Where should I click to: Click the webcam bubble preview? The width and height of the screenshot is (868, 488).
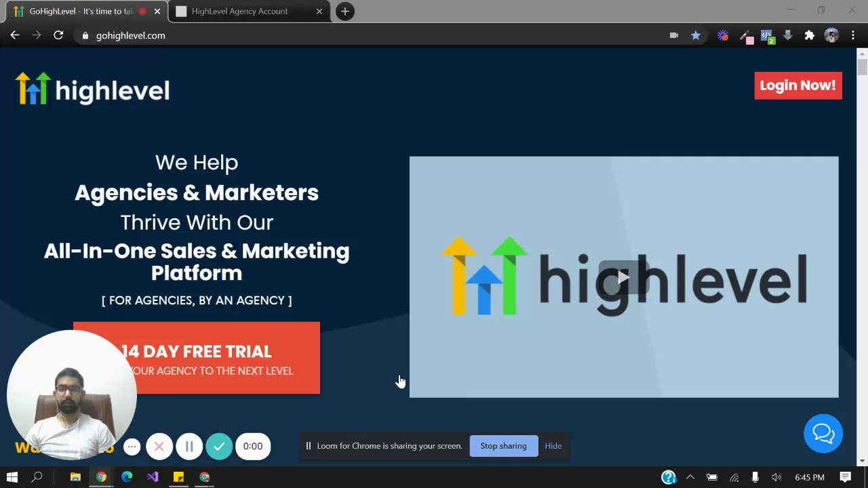click(71, 395)
